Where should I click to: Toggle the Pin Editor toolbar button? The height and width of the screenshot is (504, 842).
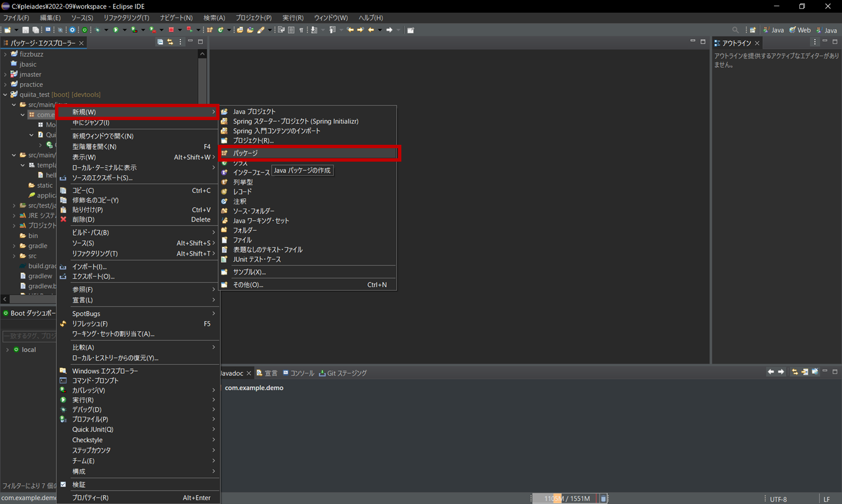point(410,30)
